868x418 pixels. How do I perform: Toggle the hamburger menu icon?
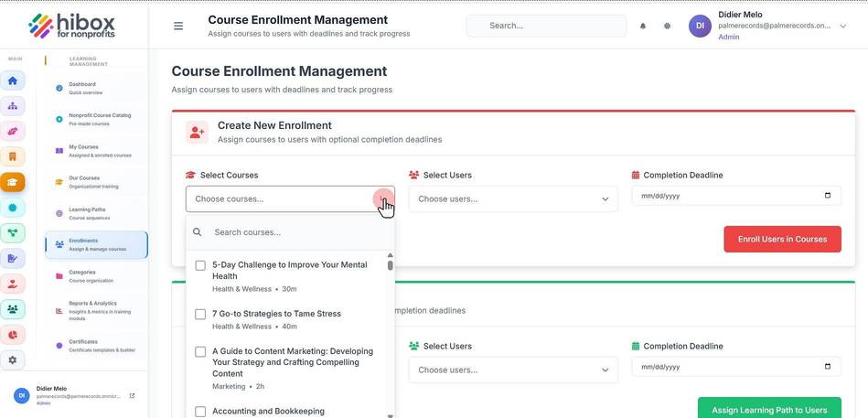(178, 26)
